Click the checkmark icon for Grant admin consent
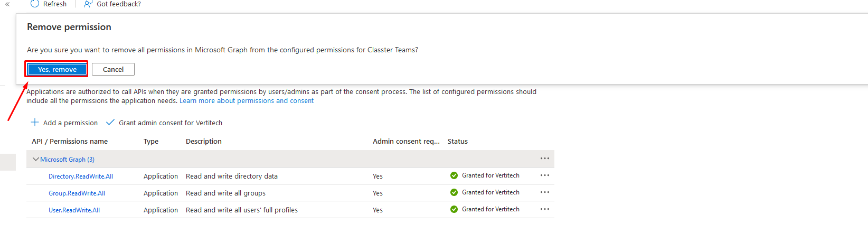868x233 pixels. click(x=110, y=122)
